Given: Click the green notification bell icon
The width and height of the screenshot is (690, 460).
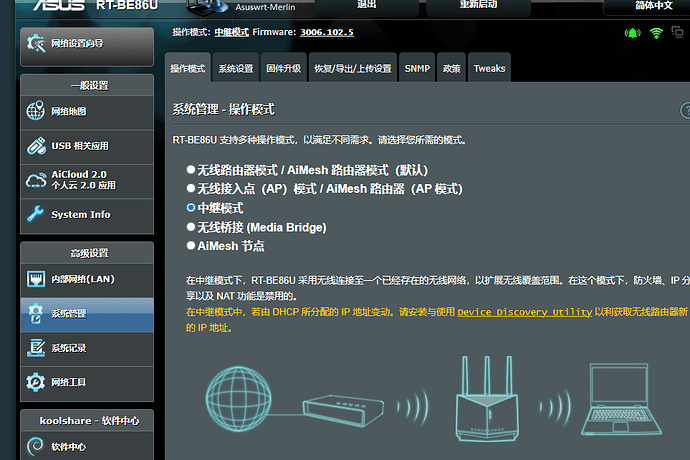Looking at the screenshot, I should pyautogui.click(x=633, y=33).
